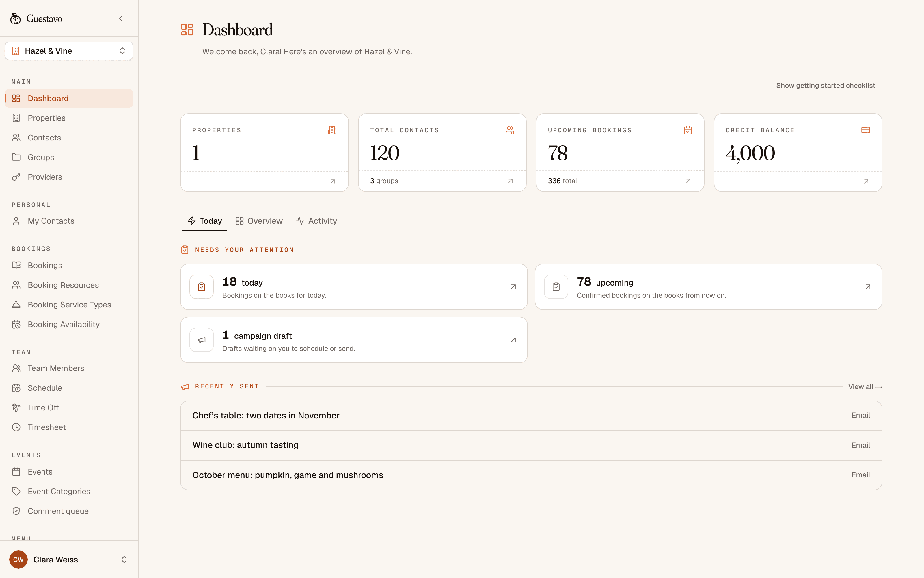Open the Hazel & Vine property switcher

tap(69, 51)
